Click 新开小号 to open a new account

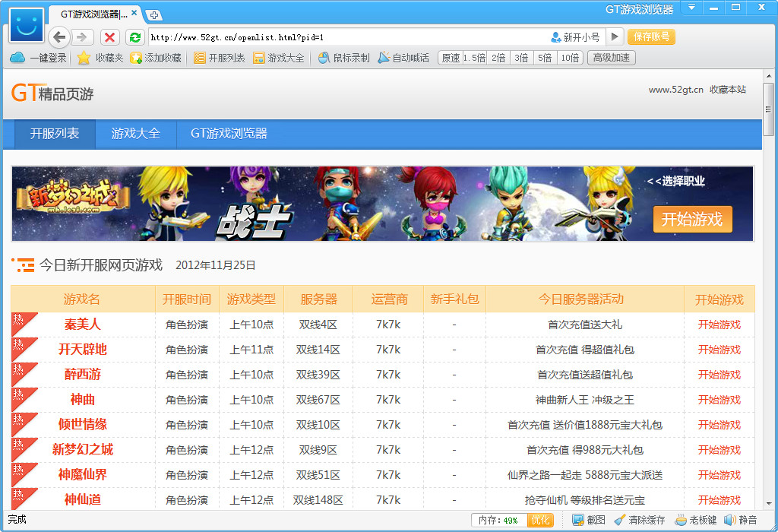(576, 37)
